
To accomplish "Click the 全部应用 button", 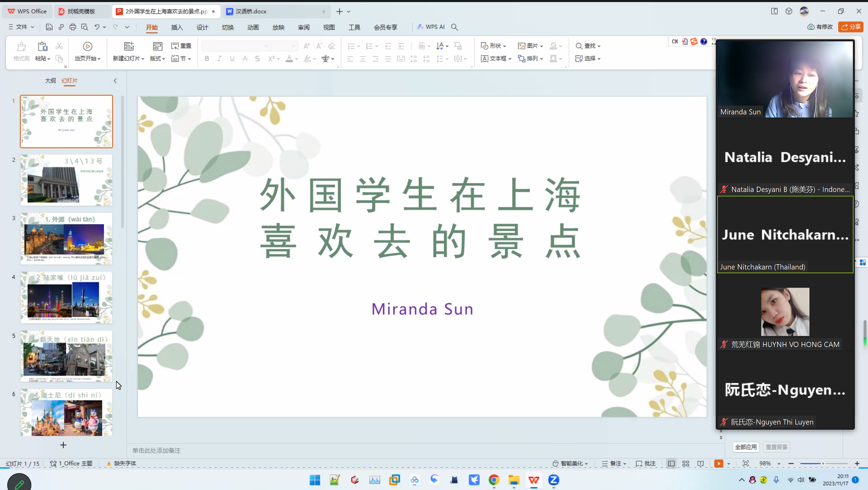I will 746,447.
